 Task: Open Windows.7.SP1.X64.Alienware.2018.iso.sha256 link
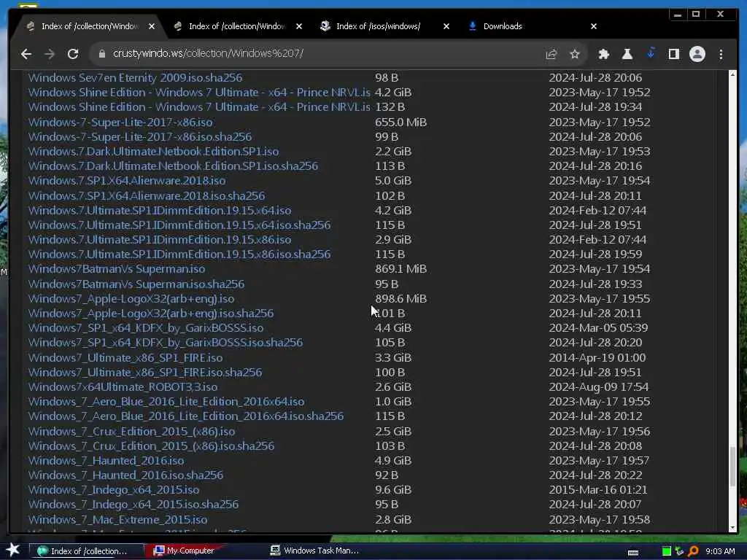point(146,195)
